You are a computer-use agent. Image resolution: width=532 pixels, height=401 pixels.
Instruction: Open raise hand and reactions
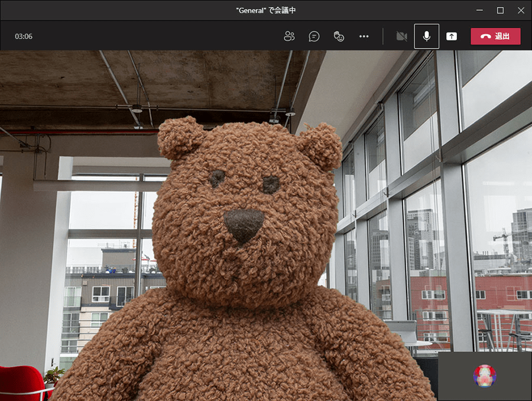[x=339, y=36]
